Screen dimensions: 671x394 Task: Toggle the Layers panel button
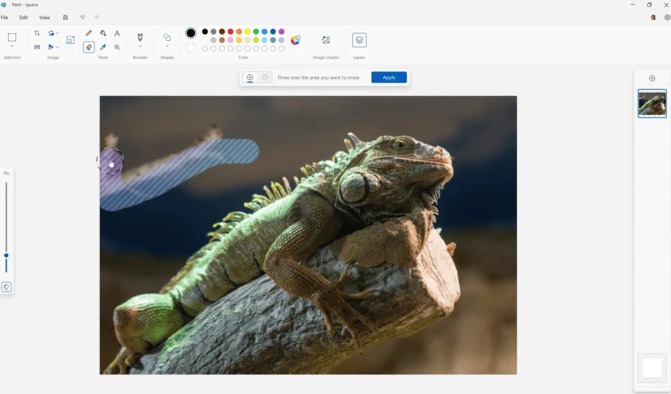(359, 40)
